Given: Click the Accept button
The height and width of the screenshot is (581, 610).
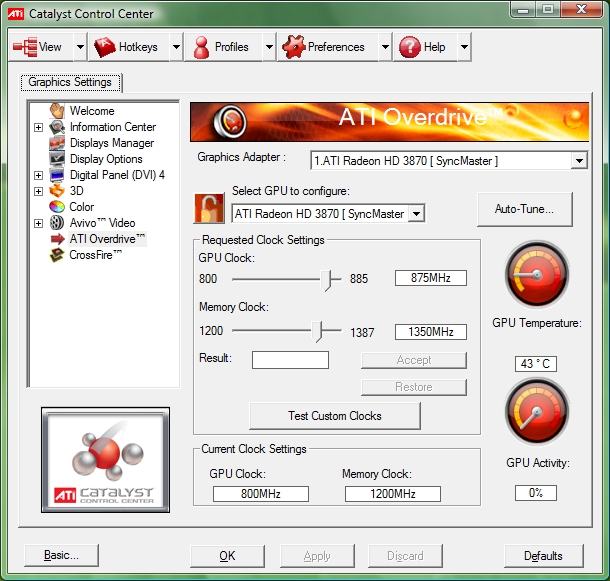Looking at the screenshot, I should pos(414,360).
